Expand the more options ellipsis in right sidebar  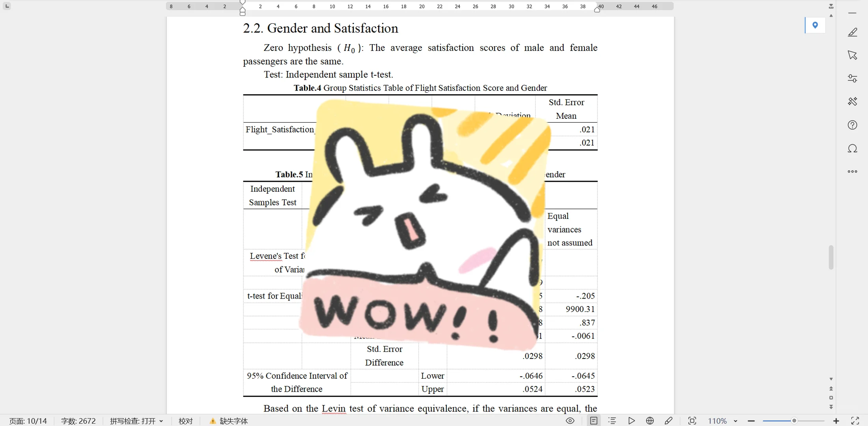pyautogui.click(x=852, y=171)
